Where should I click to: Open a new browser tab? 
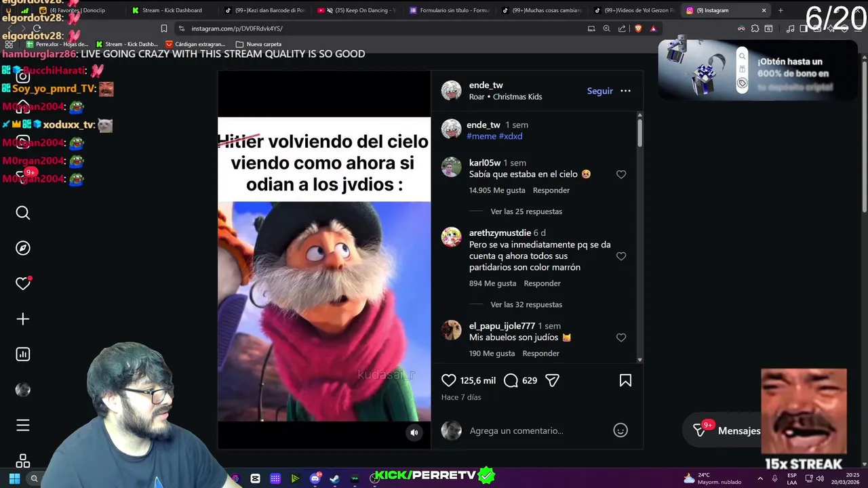(x=781, y=10)
